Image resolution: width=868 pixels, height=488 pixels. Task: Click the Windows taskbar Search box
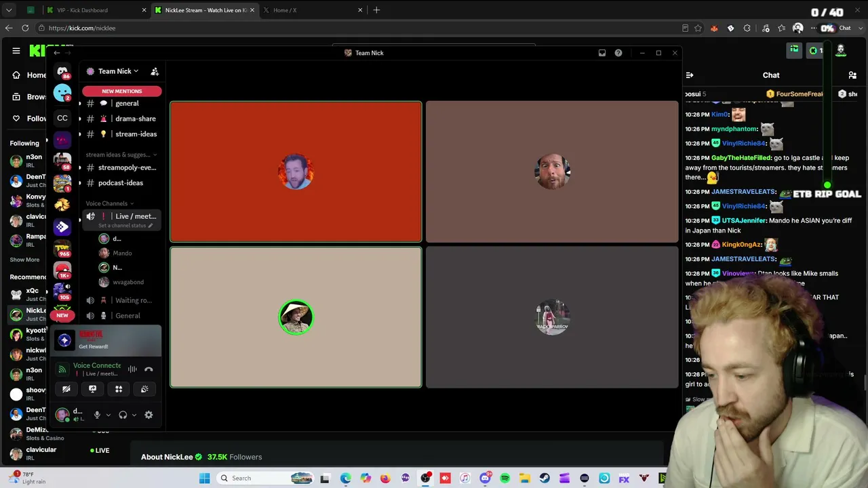point(264,479)
